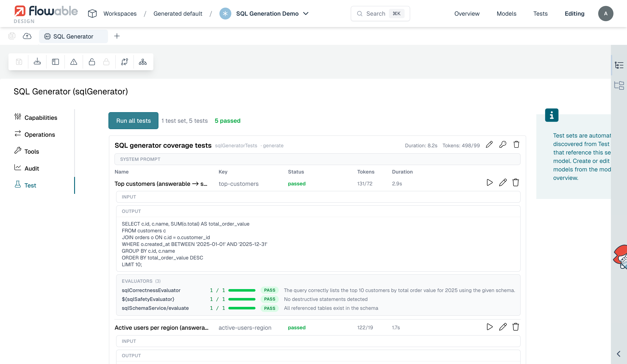This screenshot has width=627, height=364.
Task: Click the active-users-region key cell
Action: pos(245,328)
